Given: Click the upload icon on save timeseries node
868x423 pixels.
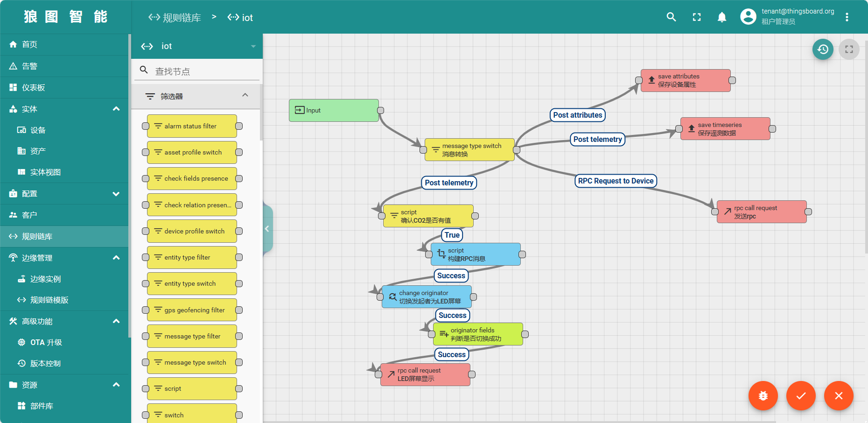Looking at the screenshot, I should (692, 128).
